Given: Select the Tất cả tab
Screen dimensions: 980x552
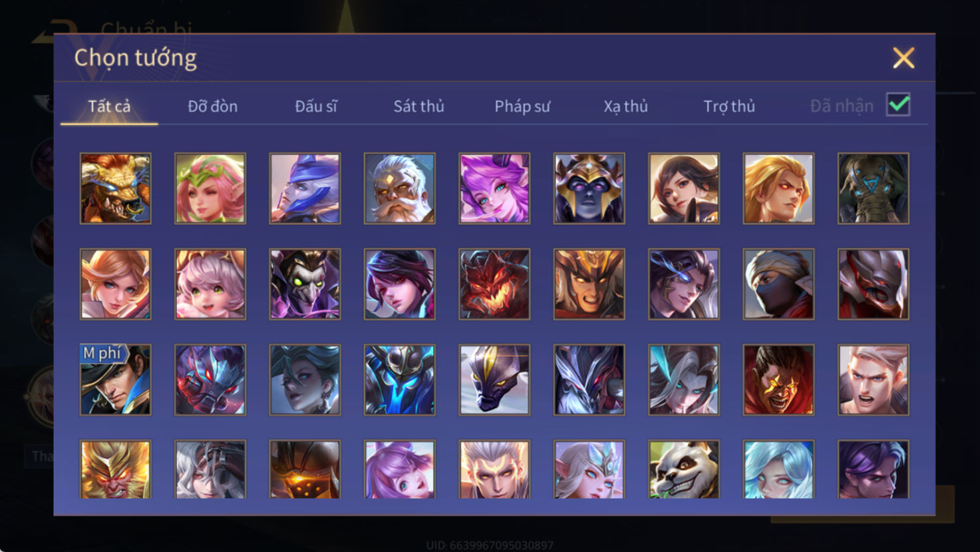Looking at the screenshot, I should (109, 106).
